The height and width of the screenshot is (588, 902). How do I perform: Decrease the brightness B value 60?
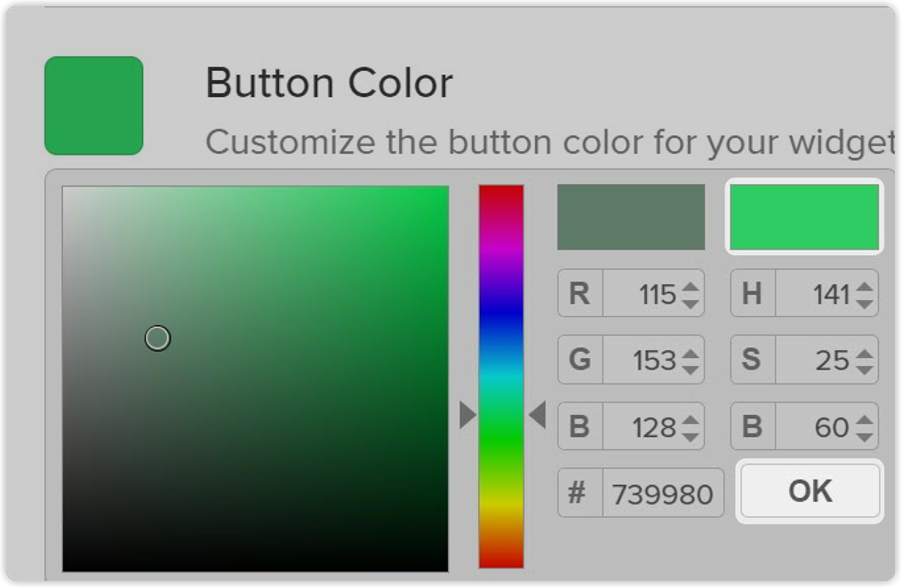point(864,436)
